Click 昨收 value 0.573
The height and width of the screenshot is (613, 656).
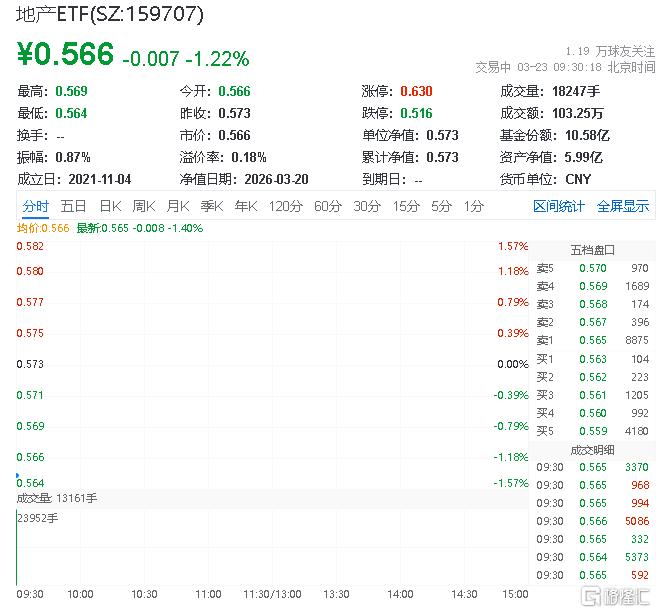pos(234,113)
